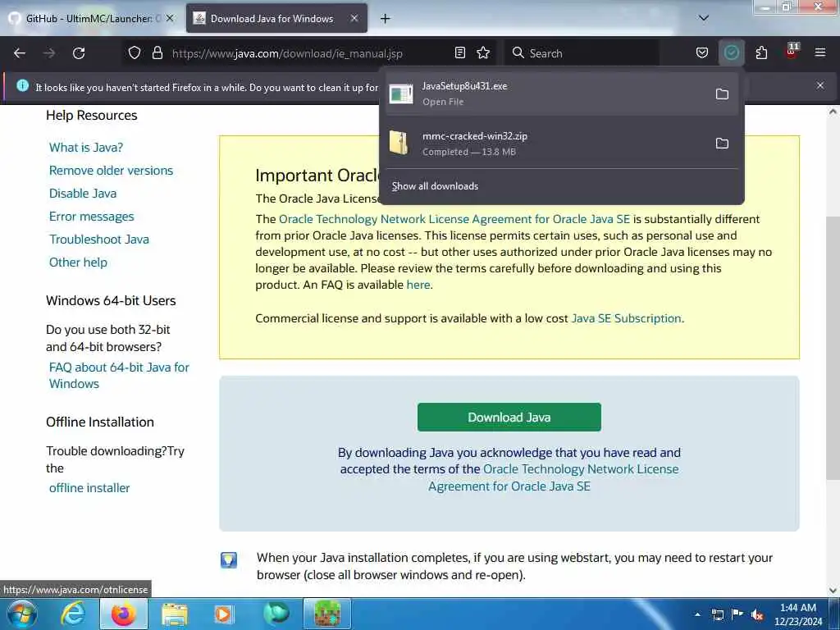This screenshot has height=630, width=840.
Task: Click the green round taskbar app icon
Action: pos(276,614)
